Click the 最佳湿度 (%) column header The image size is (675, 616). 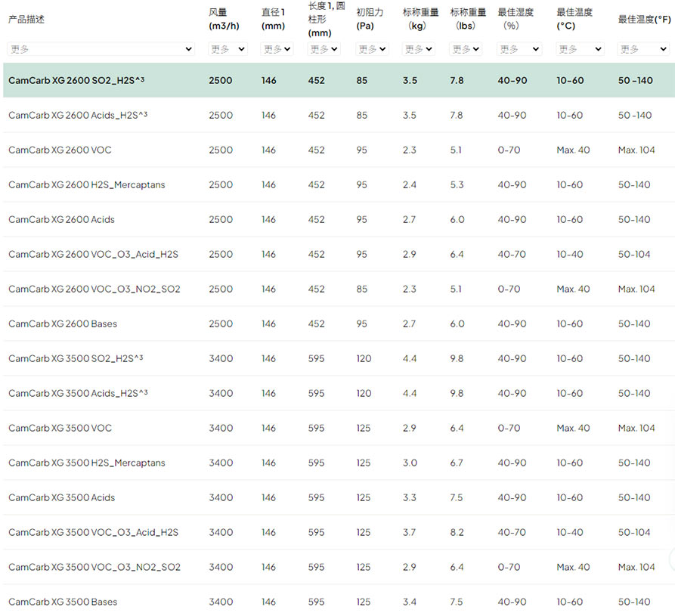pos(516,20)
